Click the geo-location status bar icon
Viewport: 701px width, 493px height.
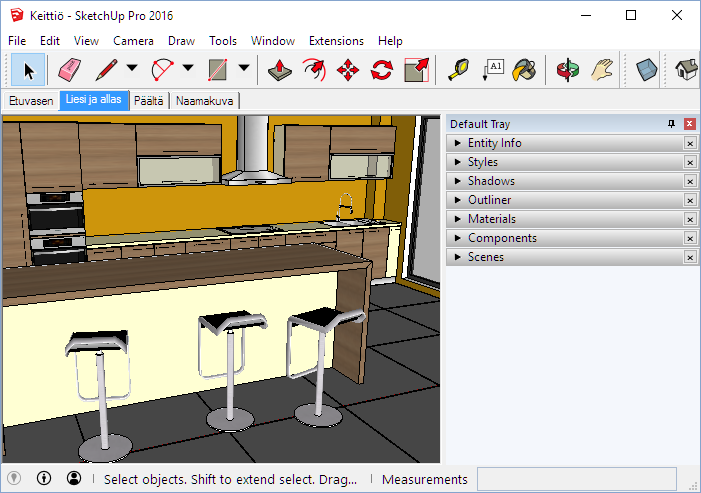14,478
